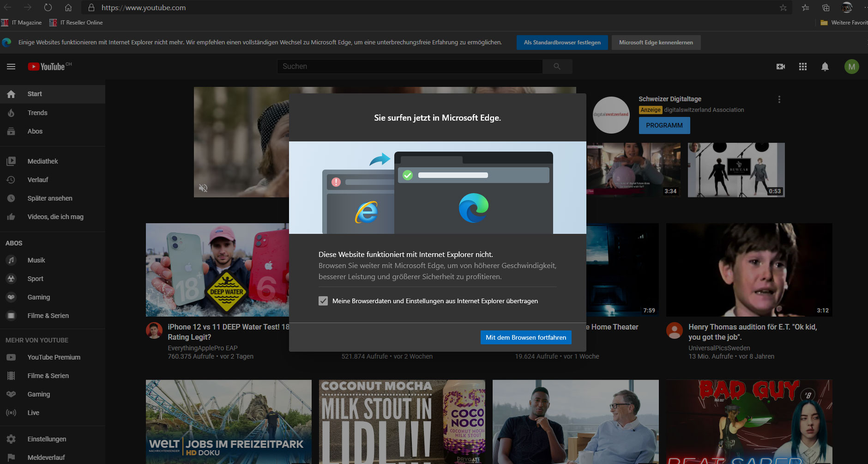The image size is (868, 464).
Task: Open YouTube Premium in sidebar
Action: 53,357
